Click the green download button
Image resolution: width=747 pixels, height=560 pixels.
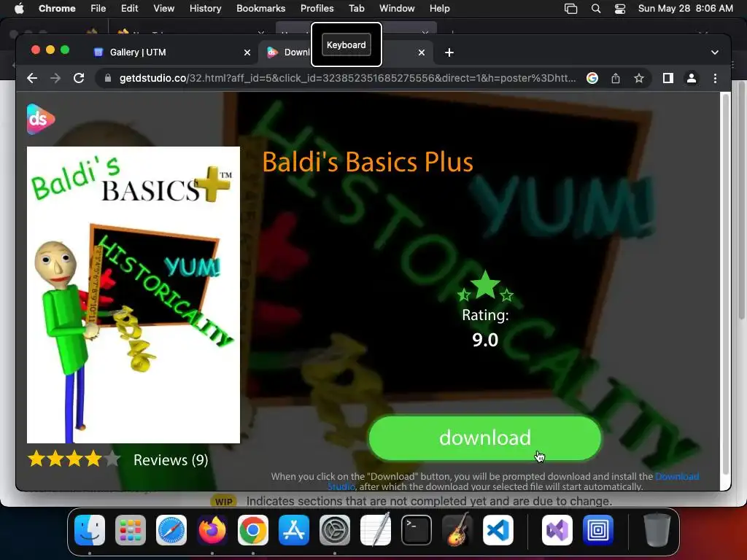tap(485, 438)
